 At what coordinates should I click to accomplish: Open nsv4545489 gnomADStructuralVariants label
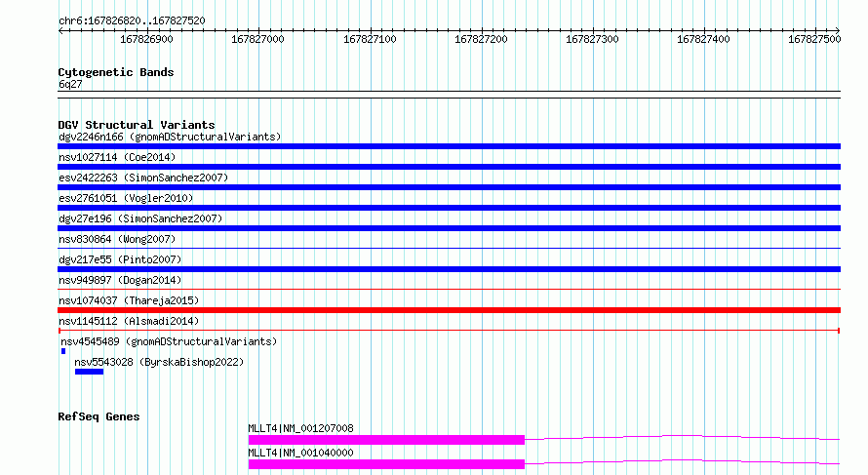click(169, 341)
